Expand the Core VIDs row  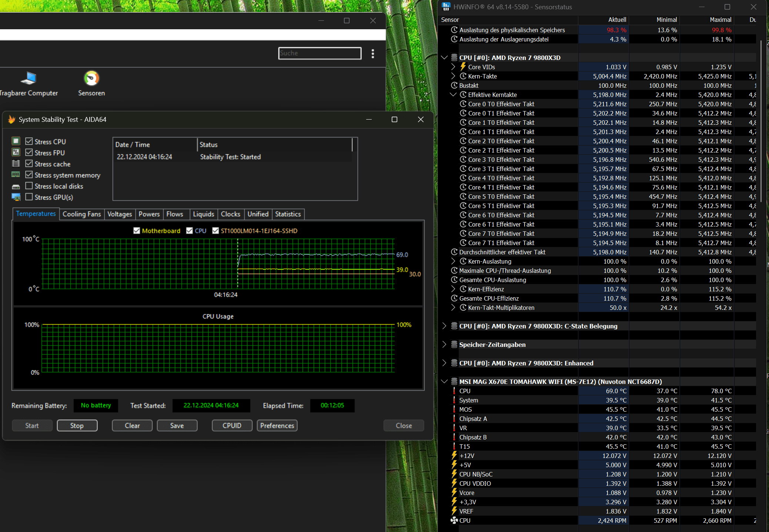(x=453, y=67)
